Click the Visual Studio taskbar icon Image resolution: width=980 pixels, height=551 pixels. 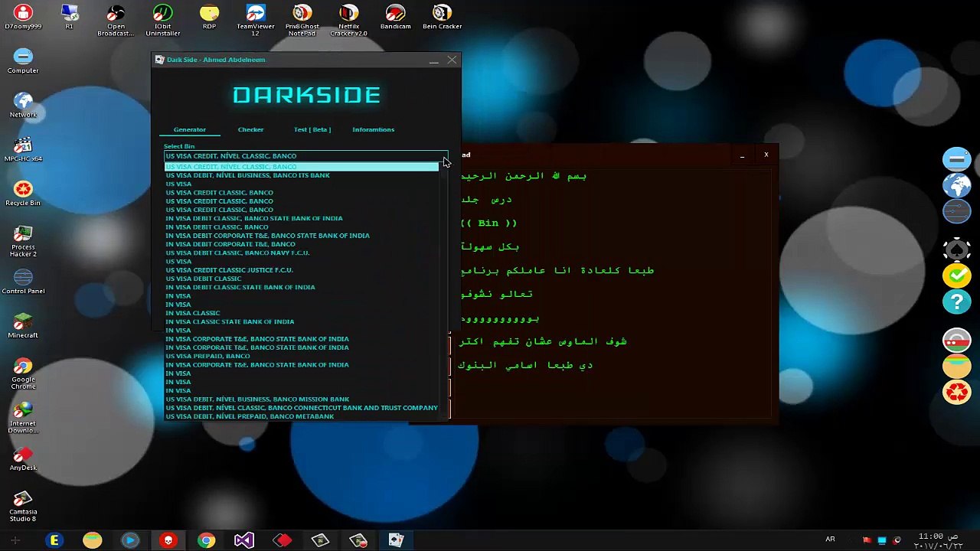[x=244, y=541]
